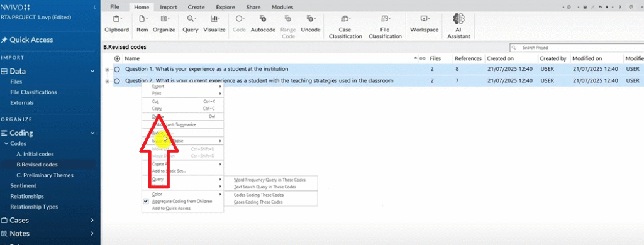Click the Notes section icon
The height and width of the screenshot is (245, 644).
pos(4,234)
